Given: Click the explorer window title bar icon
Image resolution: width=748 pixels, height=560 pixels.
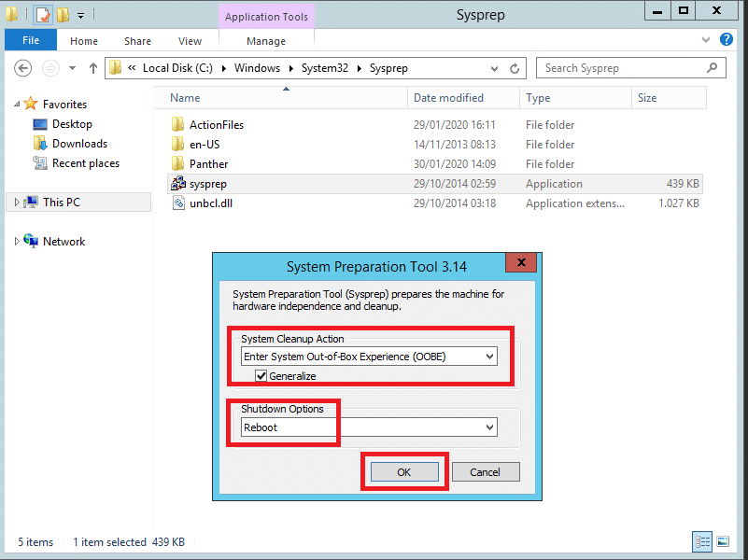Looking at the screenshot, I should pos(11,14).
